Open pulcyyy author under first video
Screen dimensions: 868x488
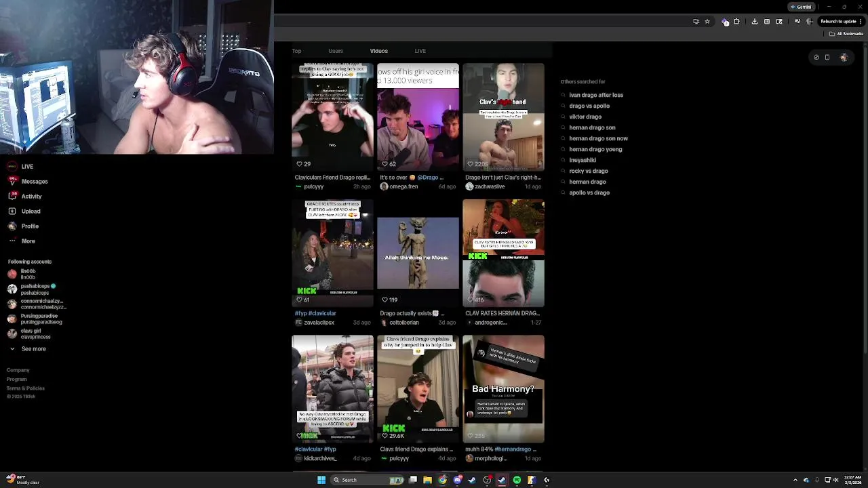[309, 186]
